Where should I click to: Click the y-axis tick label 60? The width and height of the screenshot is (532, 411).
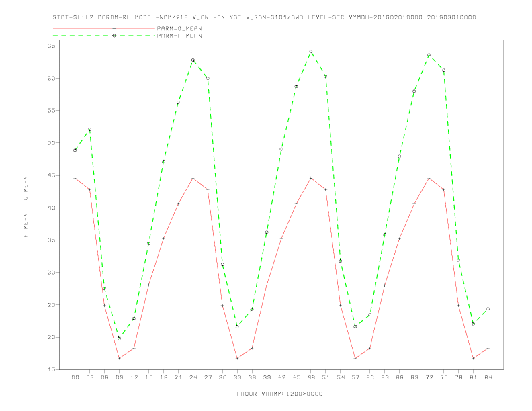(x=51, y=79)
